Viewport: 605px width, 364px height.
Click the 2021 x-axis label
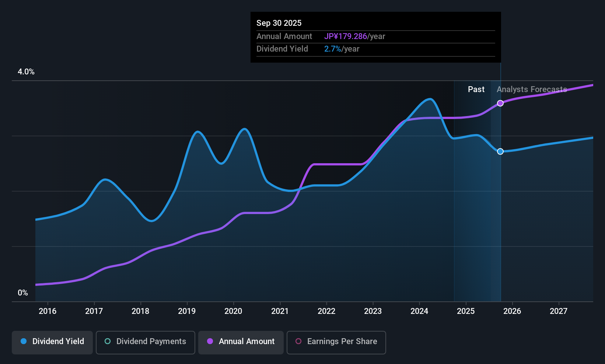tap(280, 311)
